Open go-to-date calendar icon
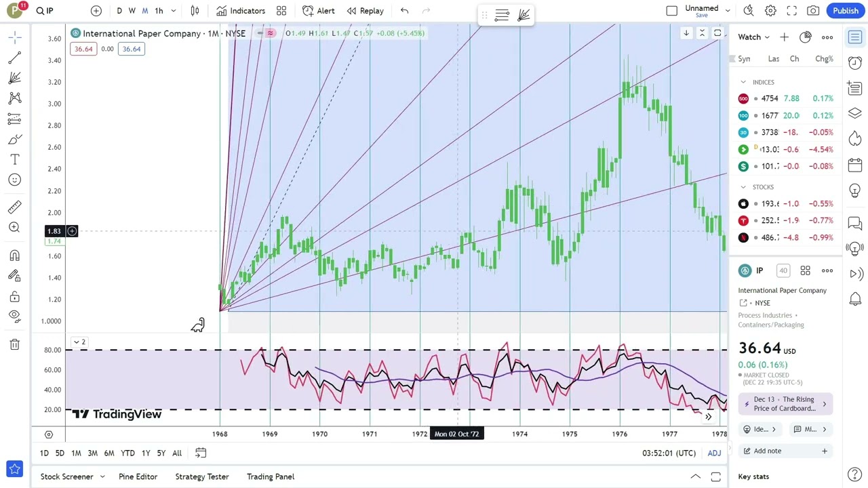 point(201,453)
